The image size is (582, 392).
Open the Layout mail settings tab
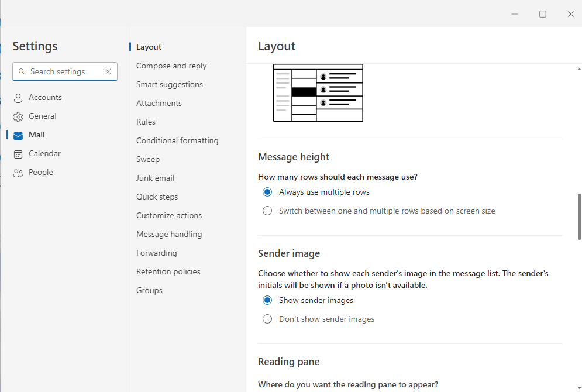pos(149,47)
